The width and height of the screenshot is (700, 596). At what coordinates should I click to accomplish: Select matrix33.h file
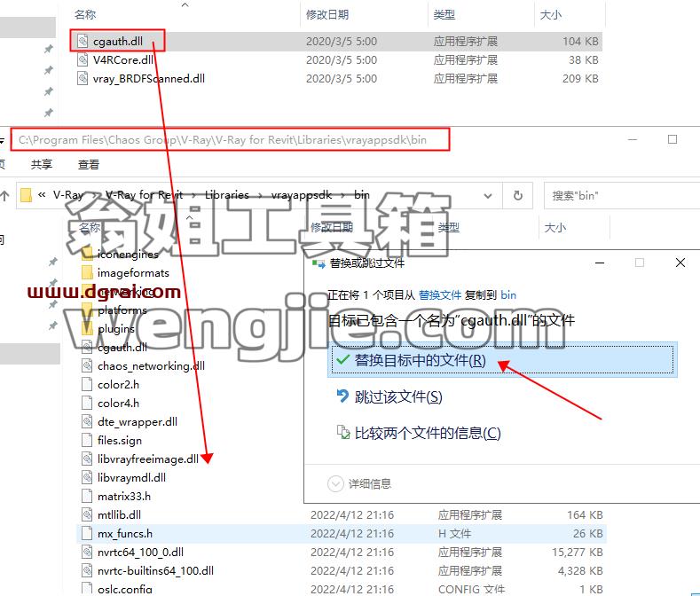pos(124,497)
